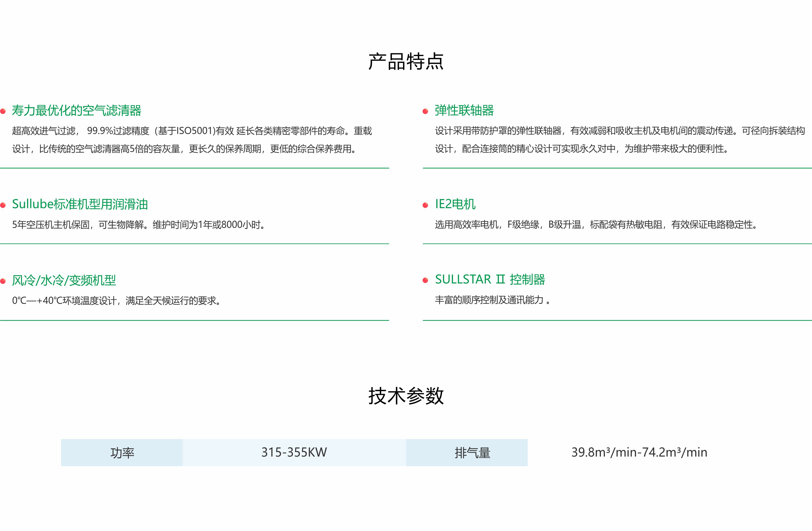Click red bullet beside 寿力最优化的空气滤清器

click(3, 111)
